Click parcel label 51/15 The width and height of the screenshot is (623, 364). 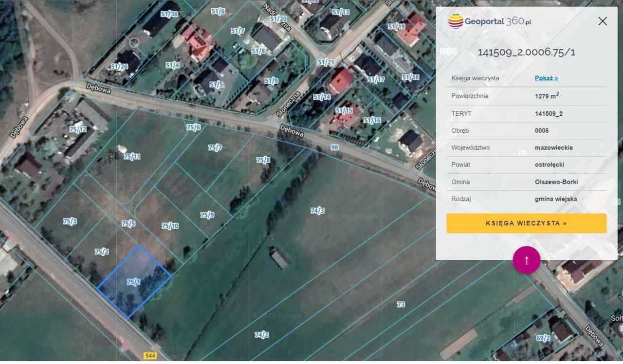(x=344, y=110)
